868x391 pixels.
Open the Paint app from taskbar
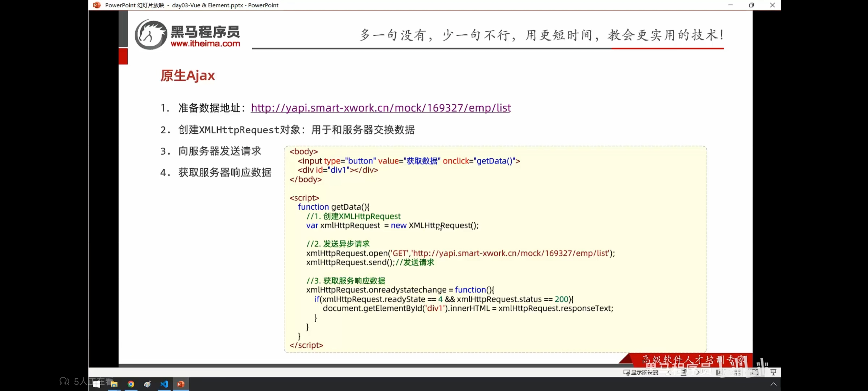(x=147, y=384)
